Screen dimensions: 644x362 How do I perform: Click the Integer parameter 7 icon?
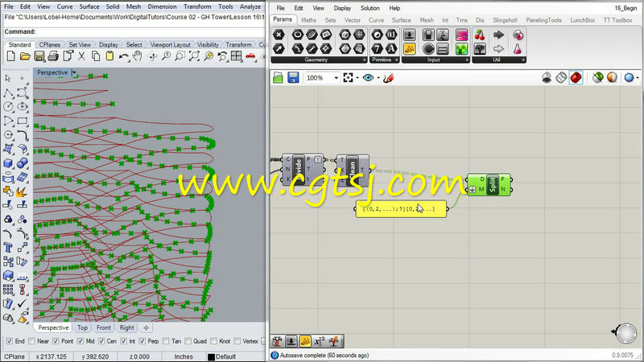point(377,49)
